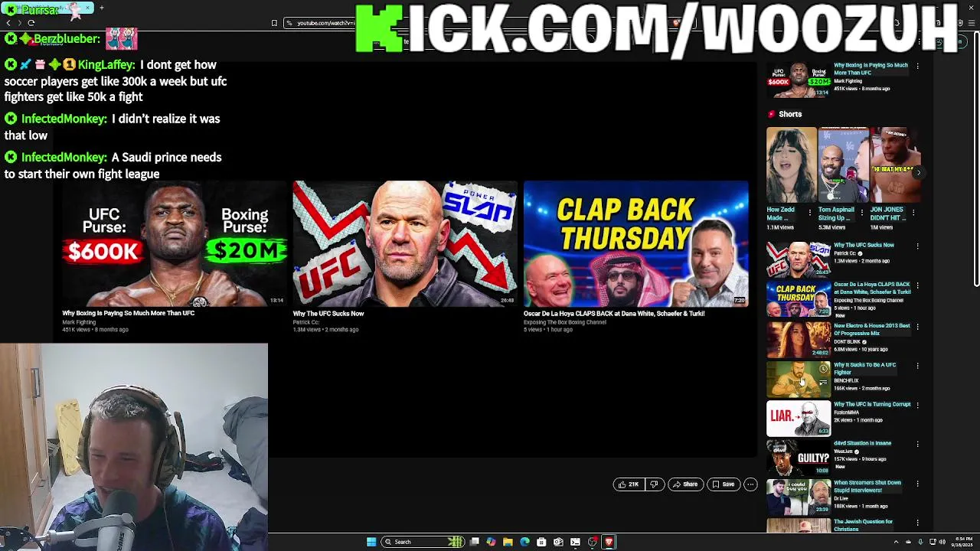Open File Explorer from the taskbar
Viewport: 980px width, 551px height.
[508, 542]
